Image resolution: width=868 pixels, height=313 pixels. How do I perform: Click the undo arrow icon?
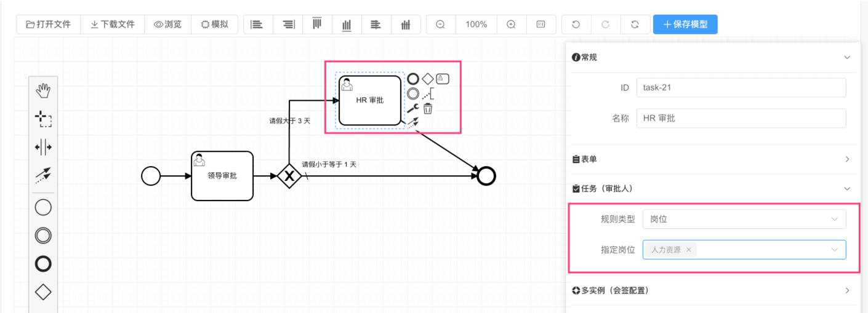coord(576,25)
